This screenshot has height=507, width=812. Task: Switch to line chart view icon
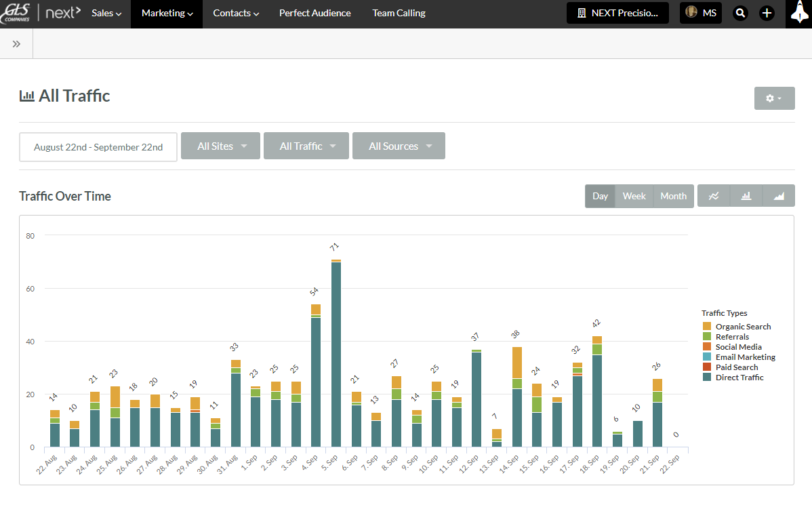point(714,196)
